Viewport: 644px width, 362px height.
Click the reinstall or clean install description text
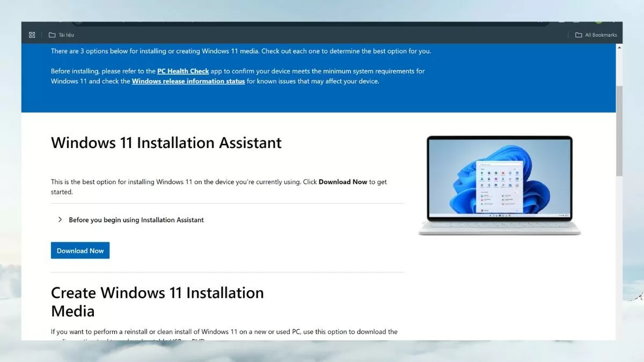click(x=224, y=331)
